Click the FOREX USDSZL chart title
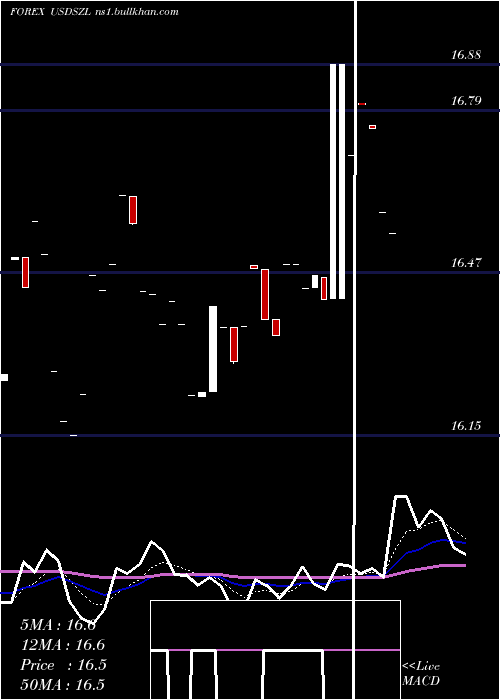The width and height of the screenshot is (500, 700). (x=51, y=12)
